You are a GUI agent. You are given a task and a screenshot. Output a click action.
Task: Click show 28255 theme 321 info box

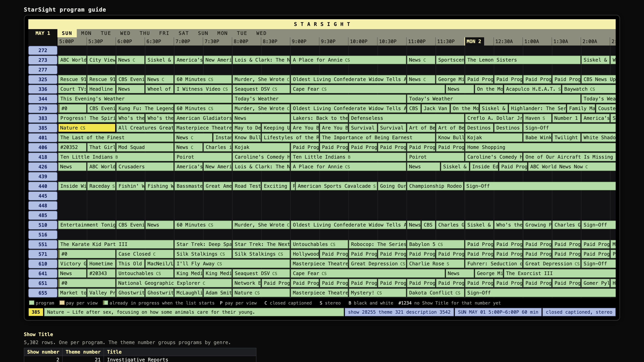399,312
